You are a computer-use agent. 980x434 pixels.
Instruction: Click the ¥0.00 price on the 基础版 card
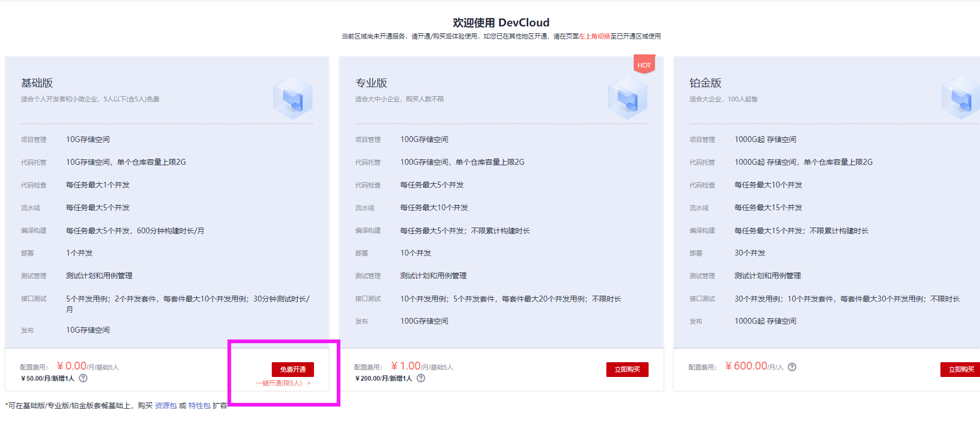72,366
